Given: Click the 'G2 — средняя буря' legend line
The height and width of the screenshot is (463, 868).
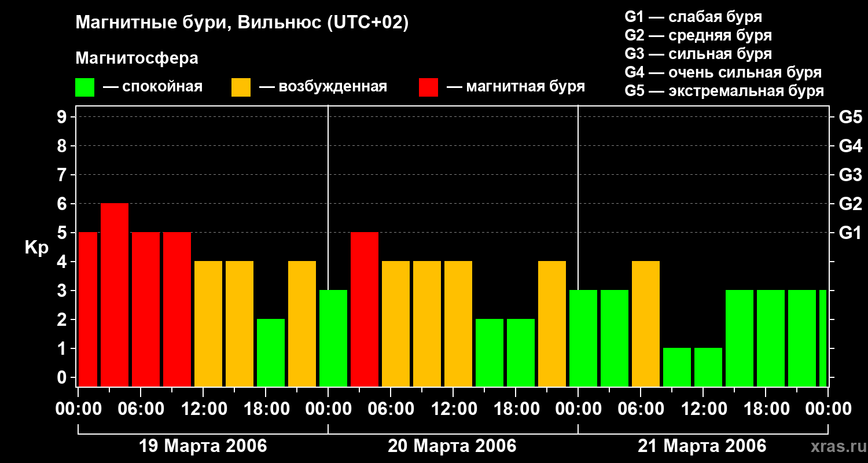Looking at the screenshot, I should click(698, 35).
